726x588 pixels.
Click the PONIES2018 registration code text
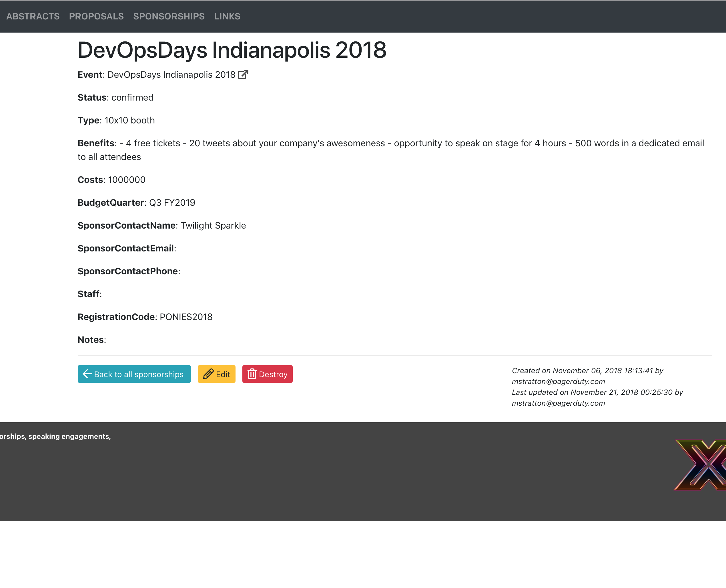pyautogui.click(x=186, y=317)
